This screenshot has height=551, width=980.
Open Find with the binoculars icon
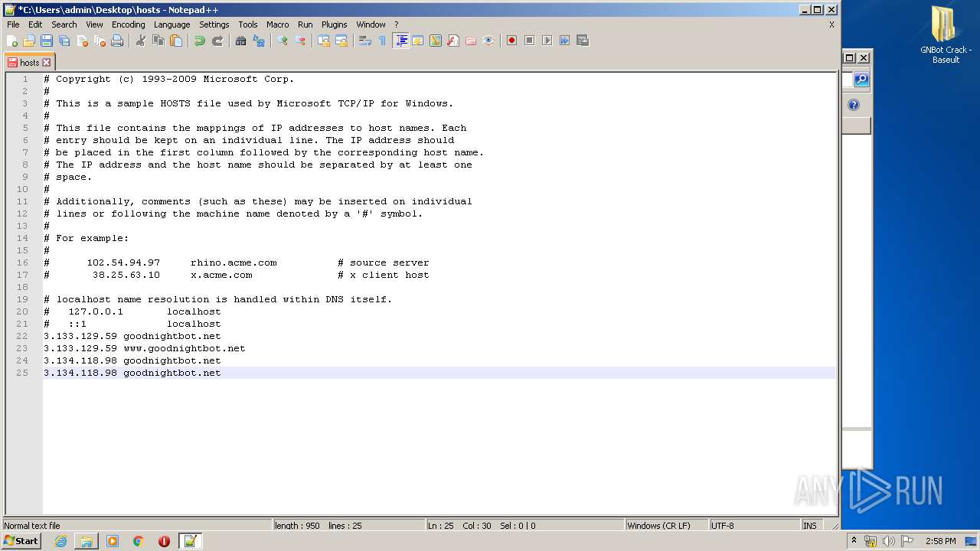click(x=241, y=41)
